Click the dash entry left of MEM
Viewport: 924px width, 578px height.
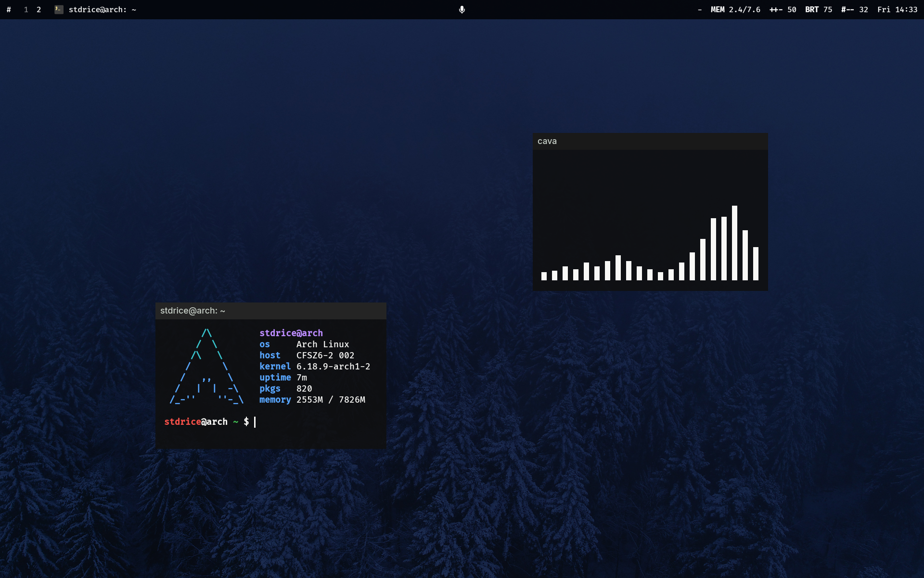(x=700, y=10)
